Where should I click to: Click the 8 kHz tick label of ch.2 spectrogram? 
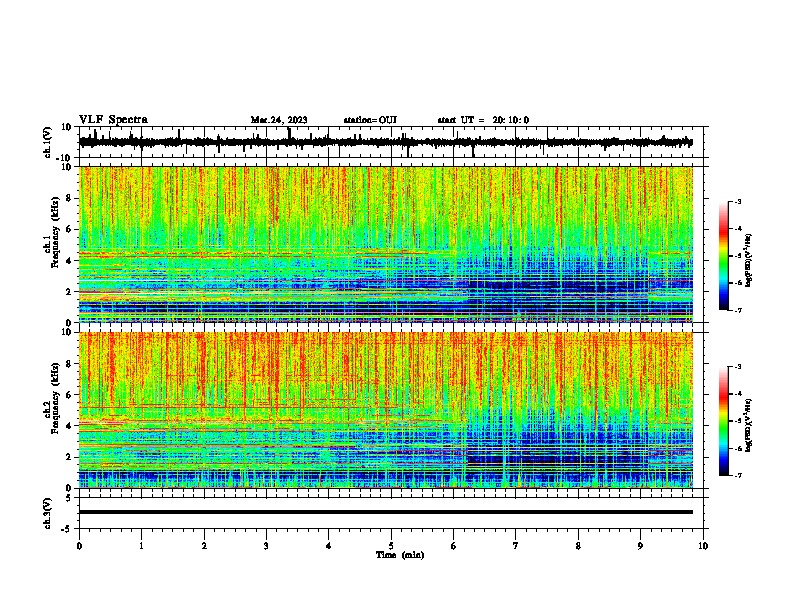pos(69,364)
